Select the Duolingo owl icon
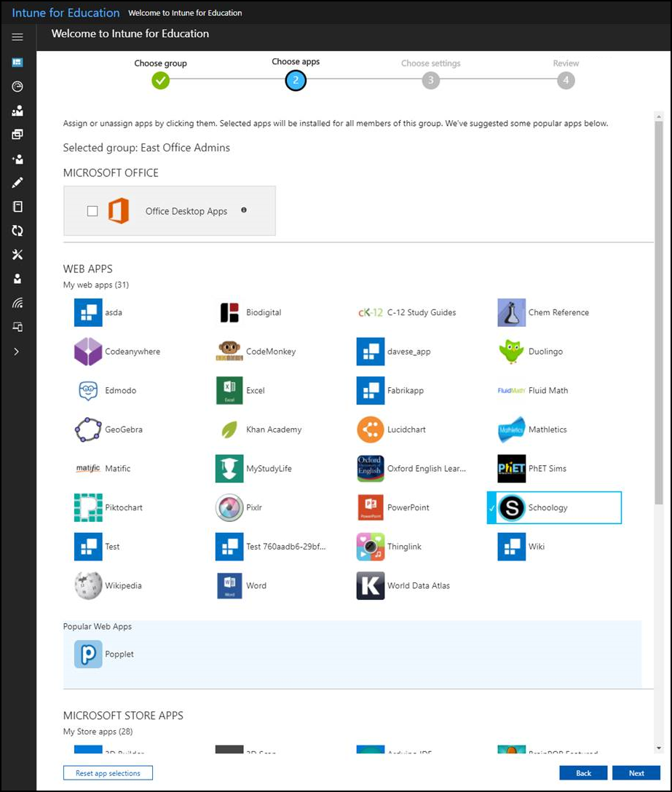Image resolution: width=672 pixels, height=792 pixels. point(511,352)
